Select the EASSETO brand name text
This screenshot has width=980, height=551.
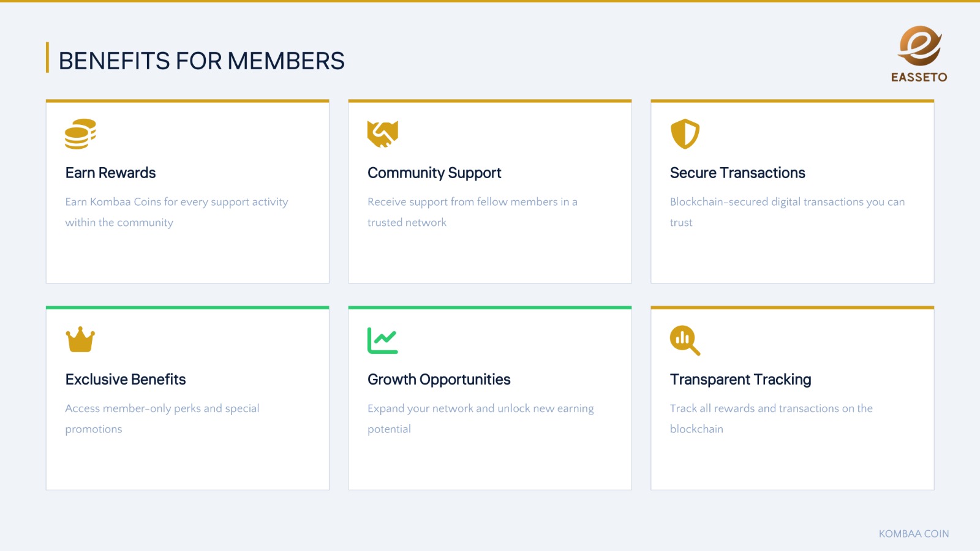click(x=919, y=77)
